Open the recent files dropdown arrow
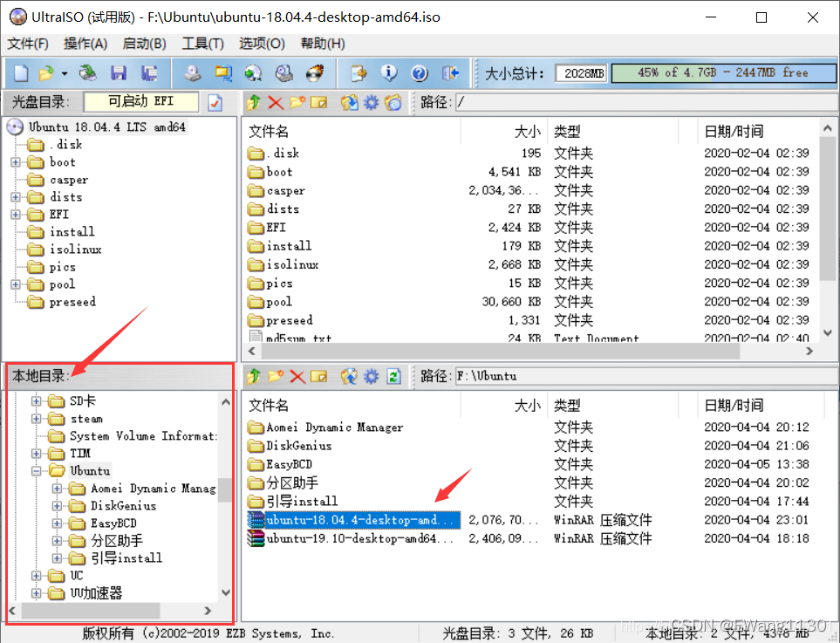The image size is (840, 643). click(65, 73)
